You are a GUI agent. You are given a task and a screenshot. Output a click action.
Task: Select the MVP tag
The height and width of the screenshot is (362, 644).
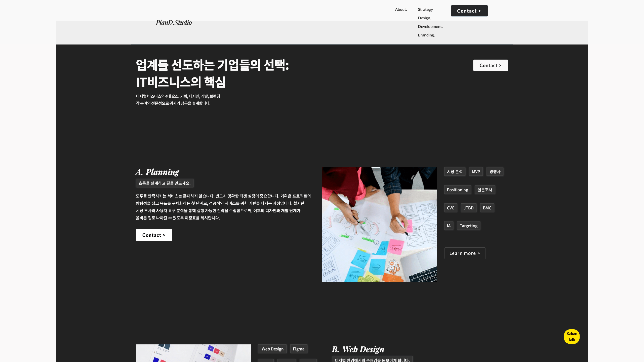tap(476, 172)
